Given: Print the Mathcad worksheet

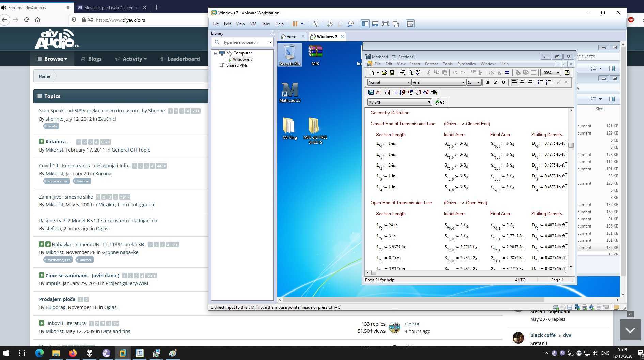Looking at the screenshot, I should pyautogui.click(x=402, y=73).
